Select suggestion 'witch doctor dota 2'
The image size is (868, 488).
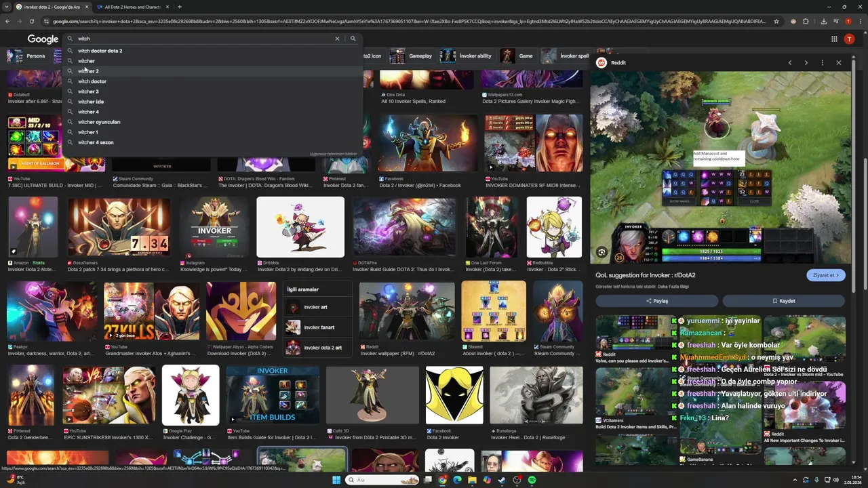click(212, 51)
